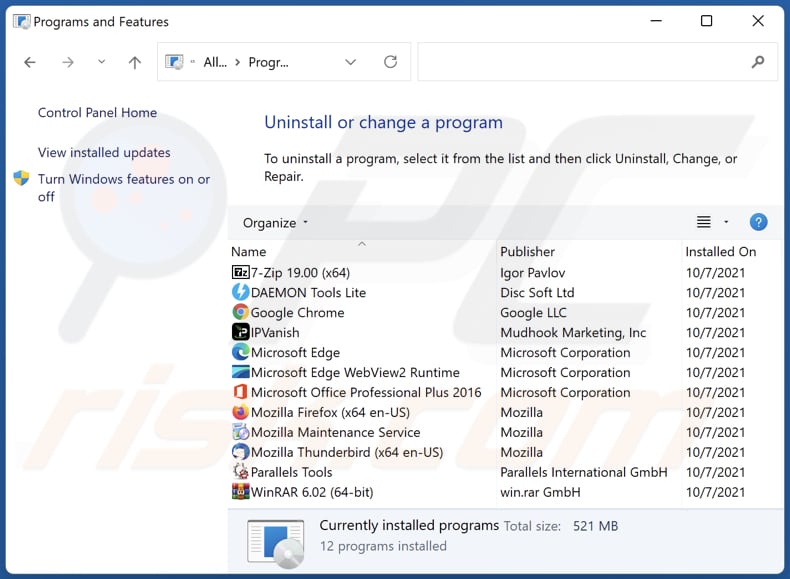This screenshot has height=579, width=790.
Task: Click the 7-Zip program icon
Action: point(240,273)
